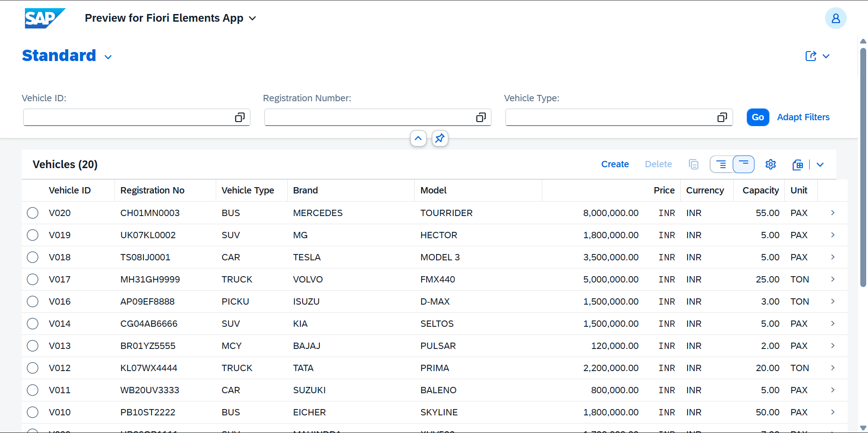The height and width of the screenshot is (433, 868).
Task: Open details arrow for row V020
Action: 833,213
